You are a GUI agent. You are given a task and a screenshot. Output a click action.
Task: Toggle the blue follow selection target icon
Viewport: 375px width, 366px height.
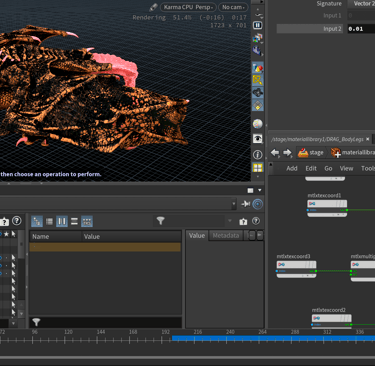click(258, 204)
